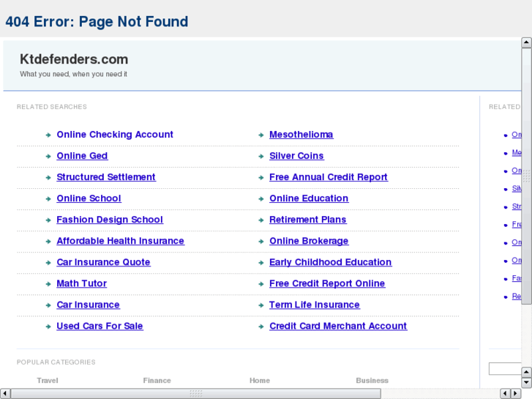The width and height of the screenshot is (532, 399).
Task: Click arrow bullet next to Retirement Plans
Action: [x=261, y=220]
